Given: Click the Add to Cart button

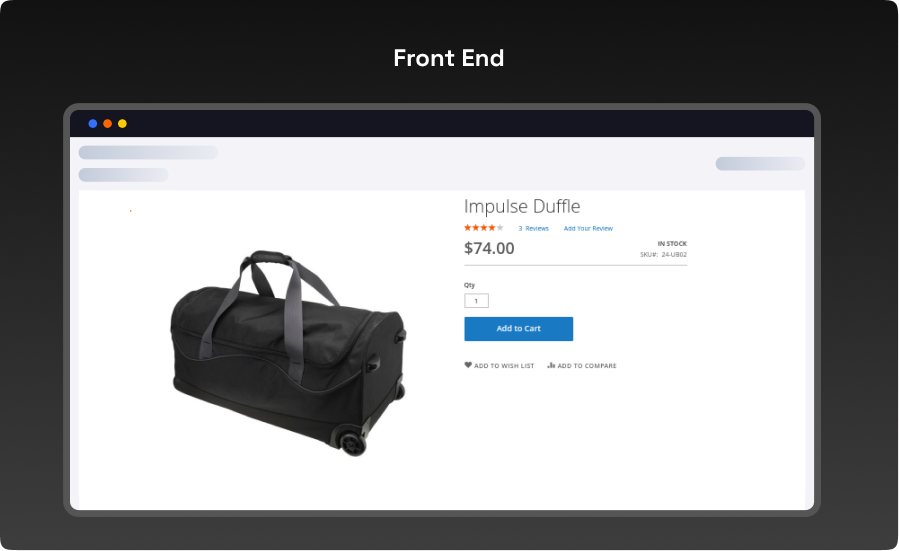Looking at the screenshot, I should [x=518, y=329].
